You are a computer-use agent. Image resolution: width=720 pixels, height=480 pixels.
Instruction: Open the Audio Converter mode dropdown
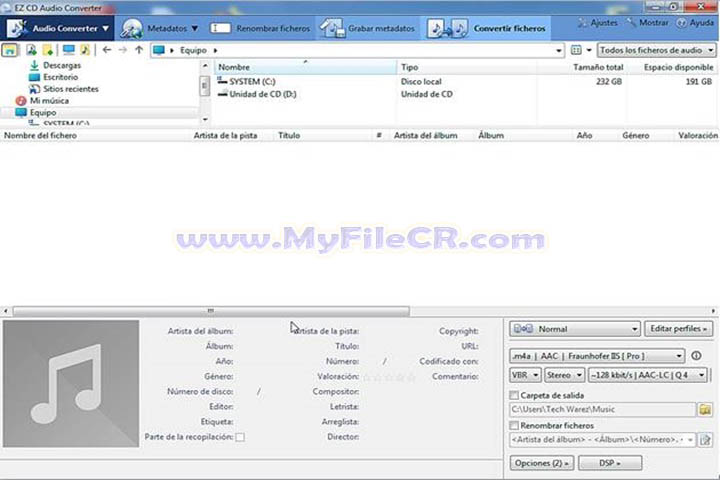click(58, 28)
